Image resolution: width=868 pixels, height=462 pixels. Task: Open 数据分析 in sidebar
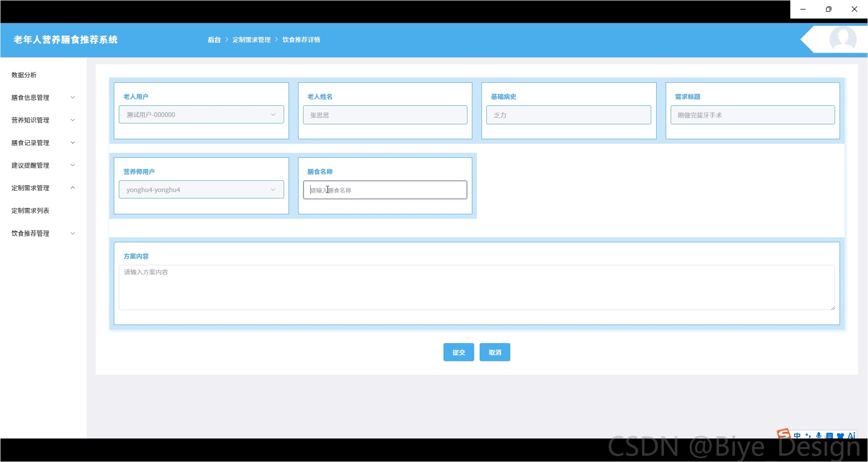[24, 75]
